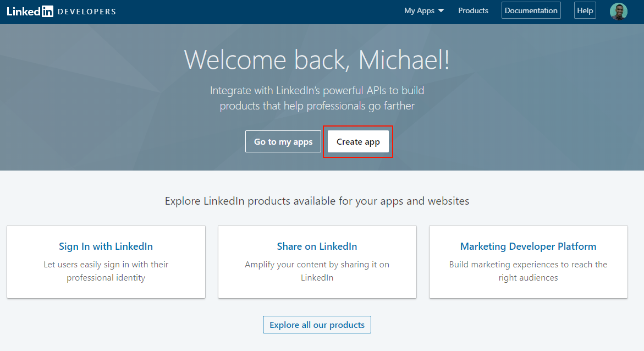The height and width of the screenshot is (351, 644).
Task: Click the 'Explore LinkedIn products available' heading
Action: pos(317,201)
